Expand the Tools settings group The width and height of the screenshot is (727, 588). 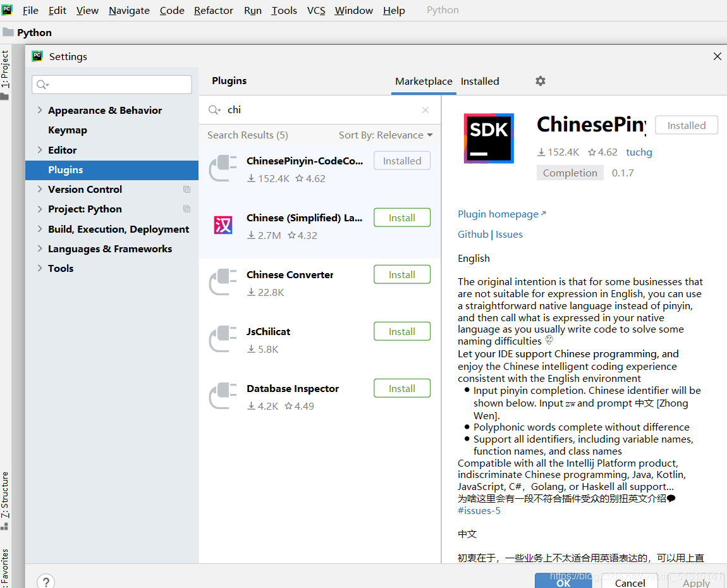40,269
